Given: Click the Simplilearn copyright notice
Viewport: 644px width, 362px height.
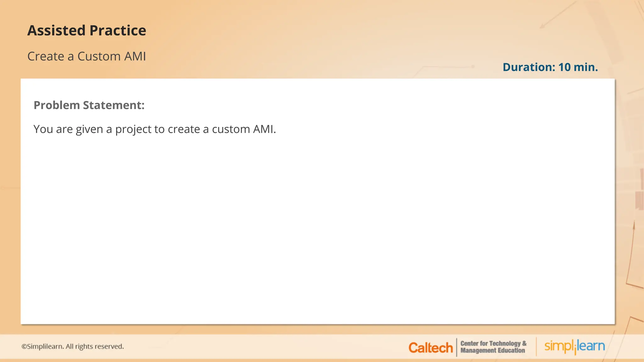Looking at the screenshot, I should pyautogui.click(x=73, y=346).
